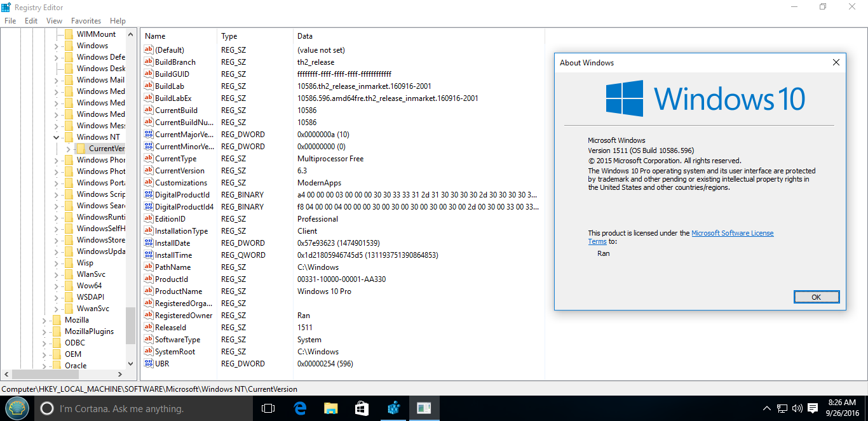Open the Edit menu
The image size is (868, 421).
[31, 21]
